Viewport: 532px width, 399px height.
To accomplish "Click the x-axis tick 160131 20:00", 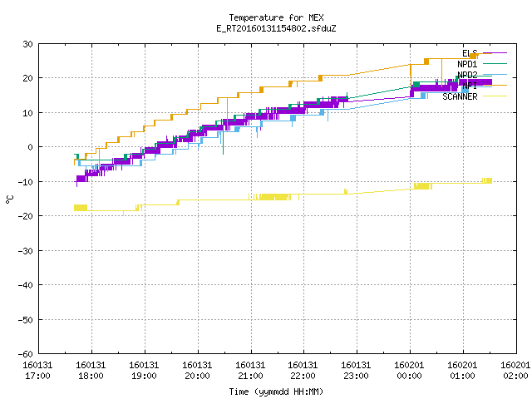I will tap(197, 371).
